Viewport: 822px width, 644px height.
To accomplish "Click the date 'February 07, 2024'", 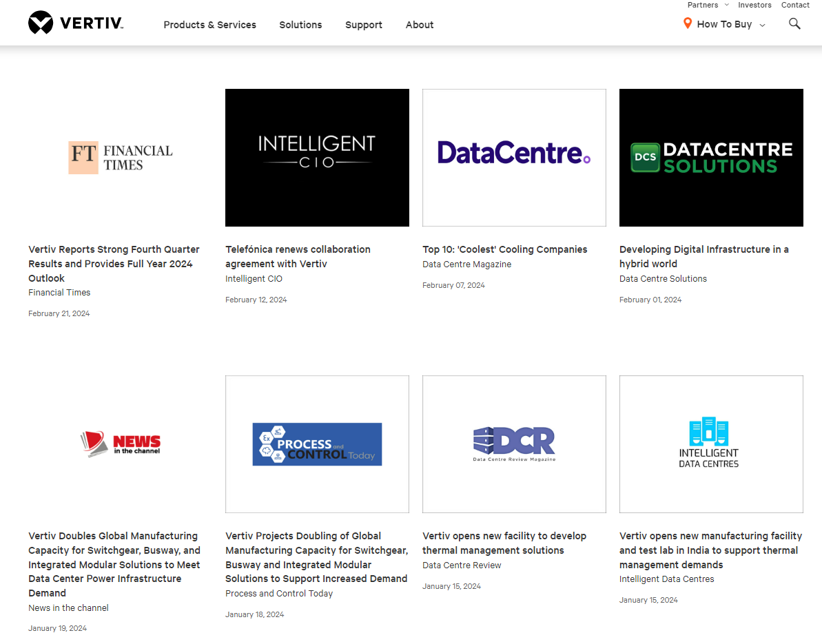I will [453, 285].
